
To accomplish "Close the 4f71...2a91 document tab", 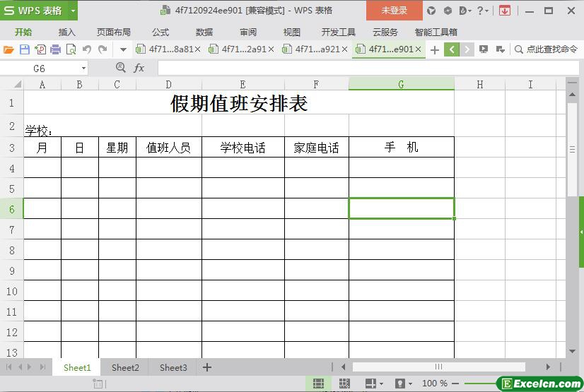I will click(271, 49).
